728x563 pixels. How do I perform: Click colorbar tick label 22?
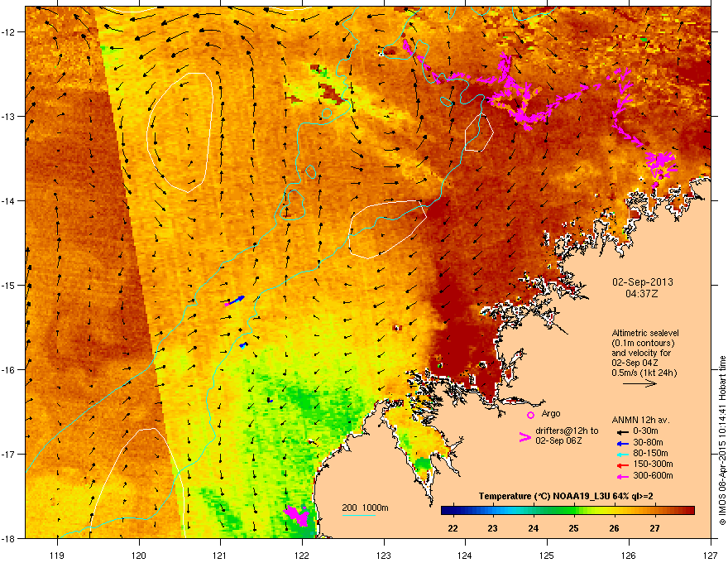453,528
